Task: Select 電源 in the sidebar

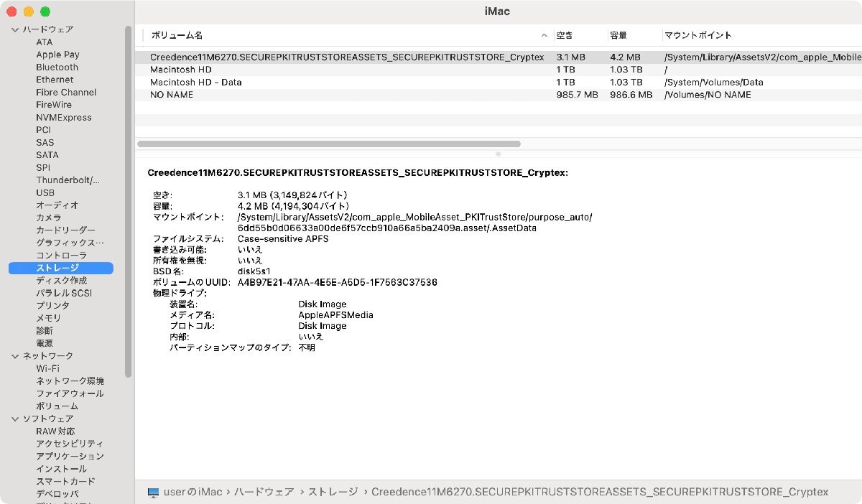Action: (x=45, y=343)
